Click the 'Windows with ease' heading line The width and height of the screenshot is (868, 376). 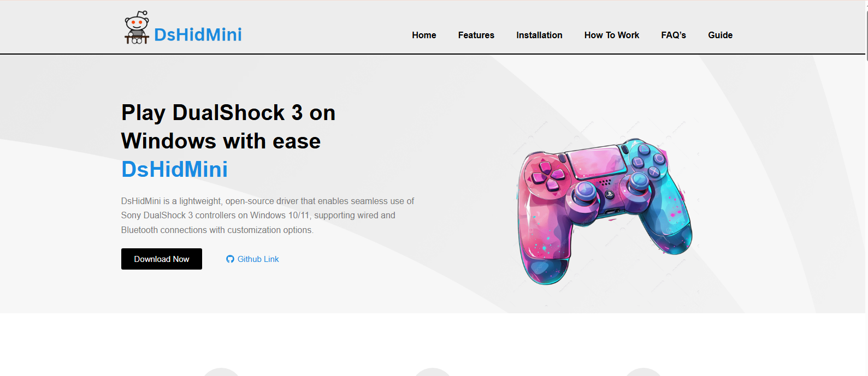(x=221, y=141)
